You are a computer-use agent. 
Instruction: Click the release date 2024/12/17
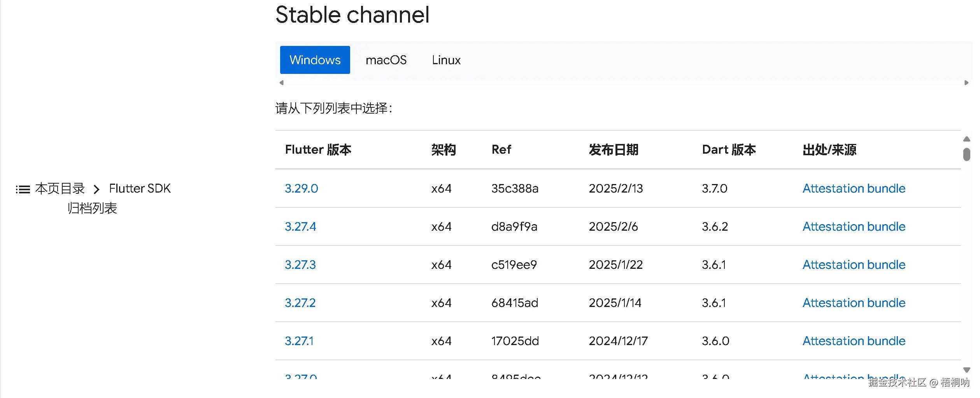pos(618,341)
